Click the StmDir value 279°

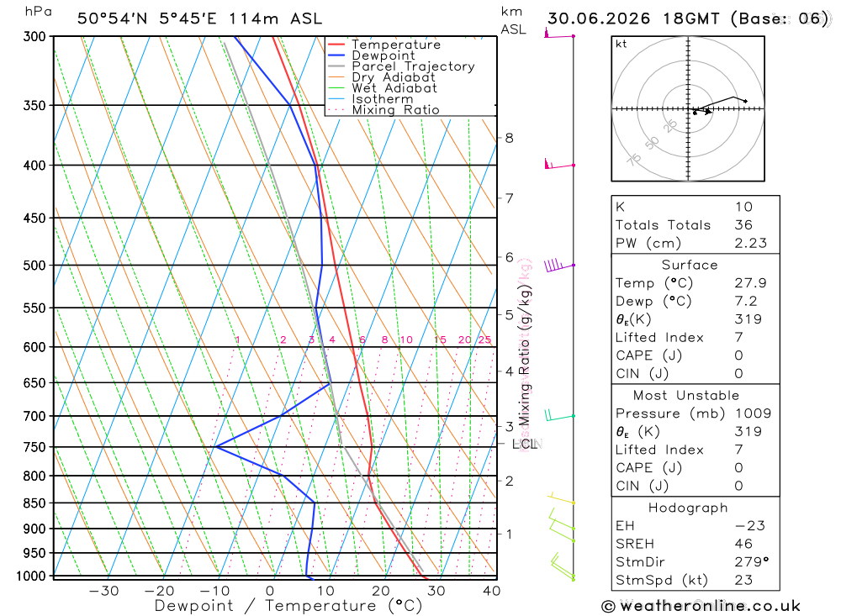(x=752, y=562)
